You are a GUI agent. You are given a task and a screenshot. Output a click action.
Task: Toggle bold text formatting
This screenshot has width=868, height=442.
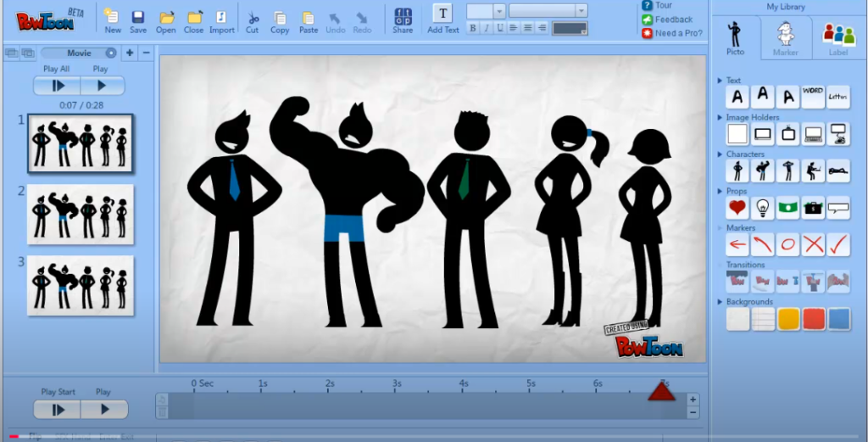473,28
